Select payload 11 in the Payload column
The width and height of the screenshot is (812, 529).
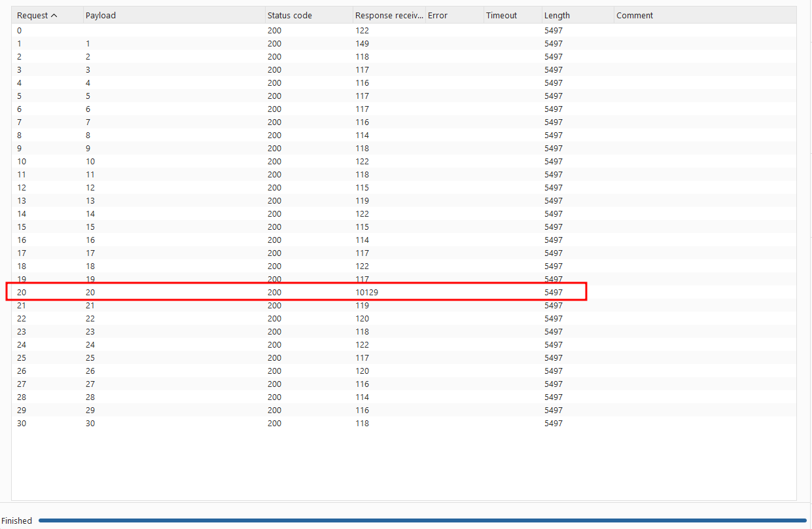[90, 174]
